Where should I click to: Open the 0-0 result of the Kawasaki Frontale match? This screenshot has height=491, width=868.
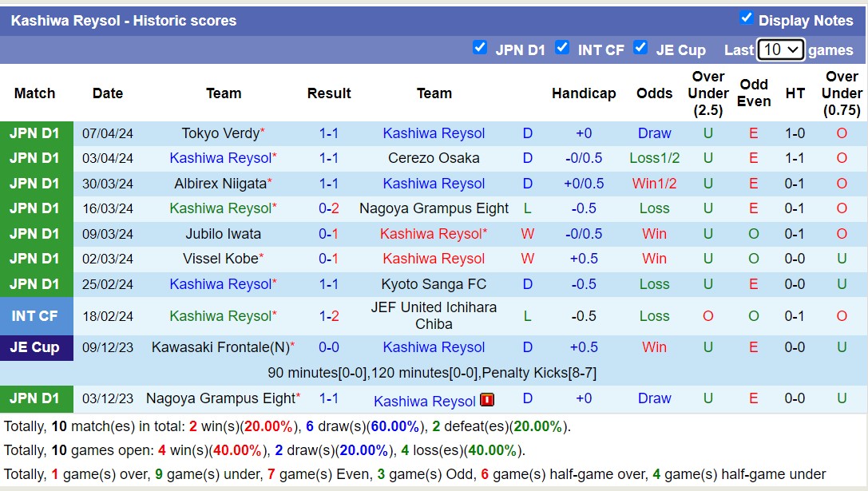click(x=329, y=347)
